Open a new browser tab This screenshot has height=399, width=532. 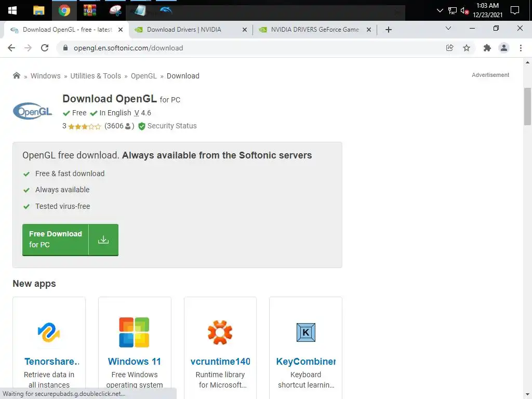[389, 30]
